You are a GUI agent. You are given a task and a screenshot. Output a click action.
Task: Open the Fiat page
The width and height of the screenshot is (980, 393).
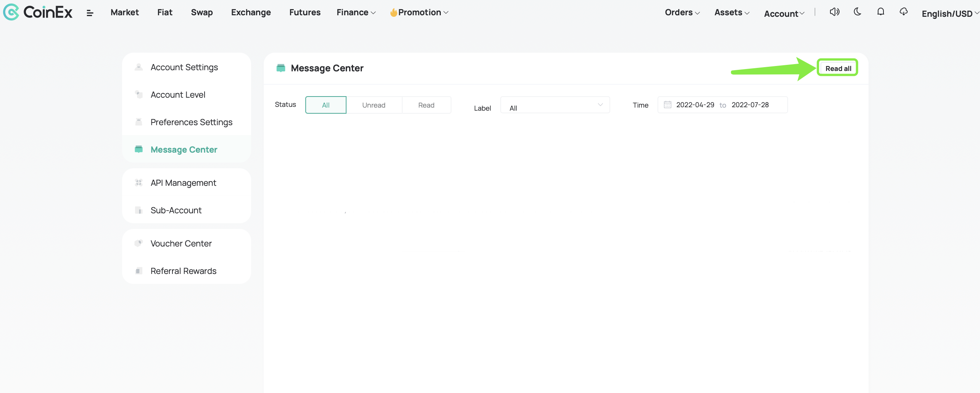coord(165,13)
